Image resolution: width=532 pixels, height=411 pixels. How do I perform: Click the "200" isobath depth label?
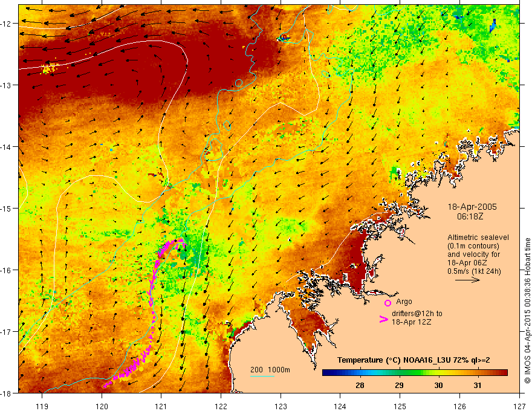[x=256, y=370]
